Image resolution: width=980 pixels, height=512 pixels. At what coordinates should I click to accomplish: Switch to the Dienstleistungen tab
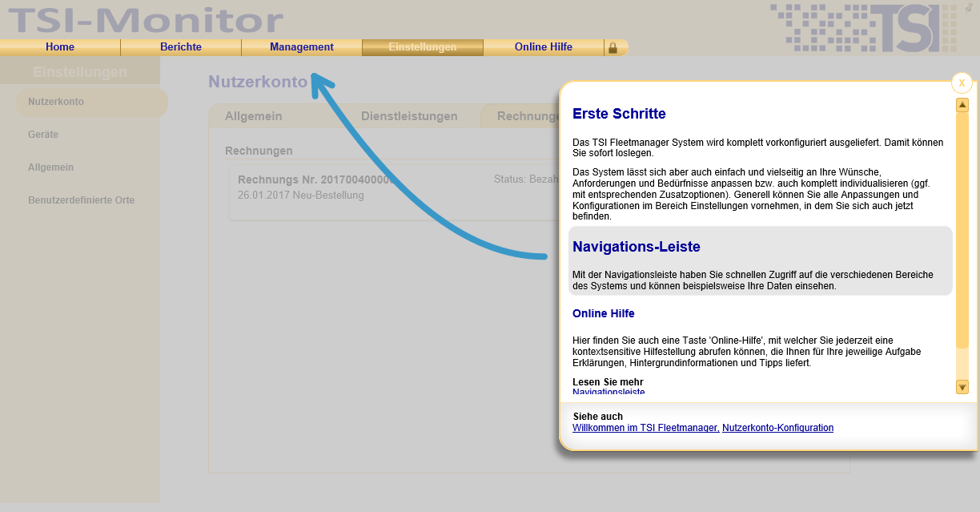click(x=409, y=116)
